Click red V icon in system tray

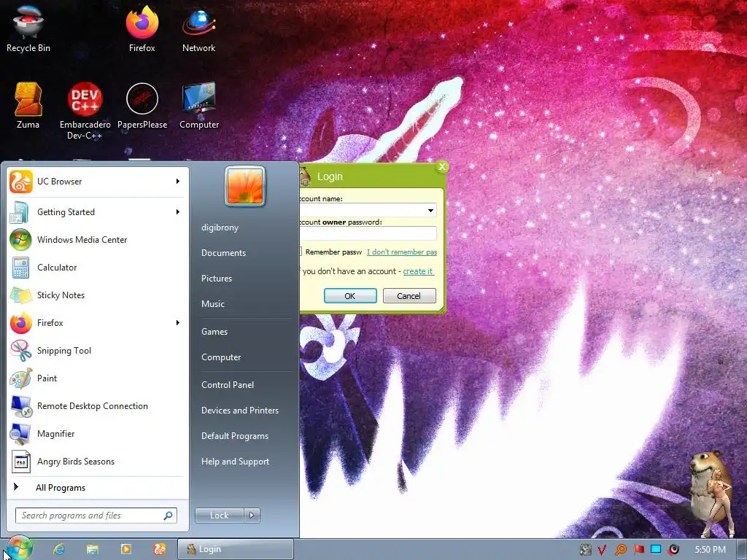pyautogui.click(x=602, y=550)
